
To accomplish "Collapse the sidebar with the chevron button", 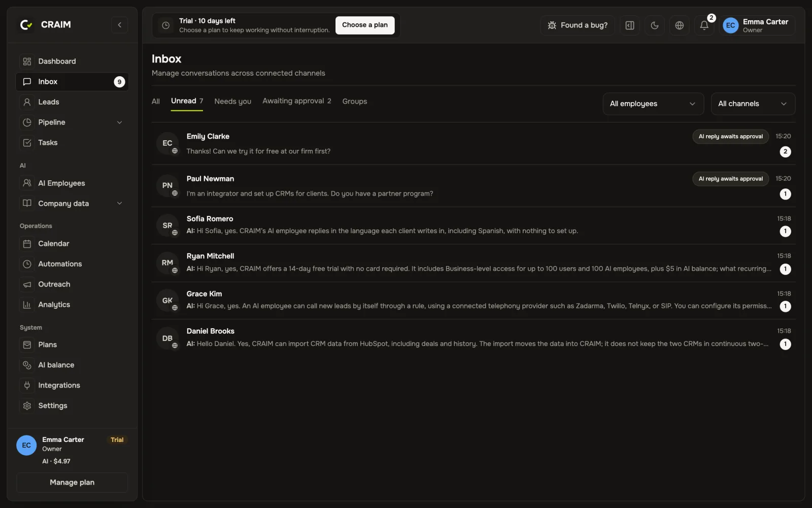I will tap(119, 25).
